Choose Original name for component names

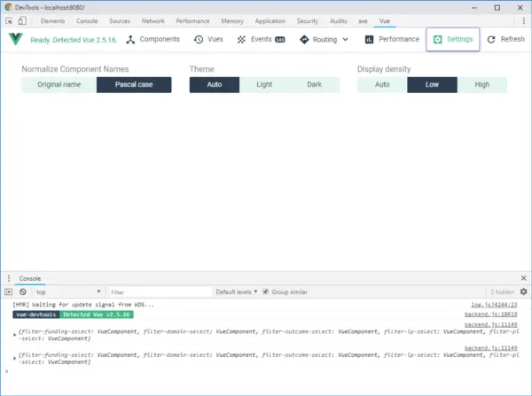pyautogui.click(x=59, y=84)
